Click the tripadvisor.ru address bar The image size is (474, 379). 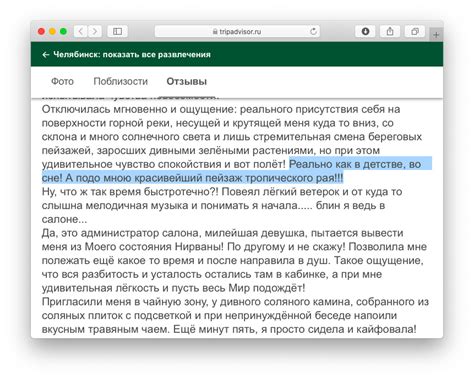[x=237, y=31]
